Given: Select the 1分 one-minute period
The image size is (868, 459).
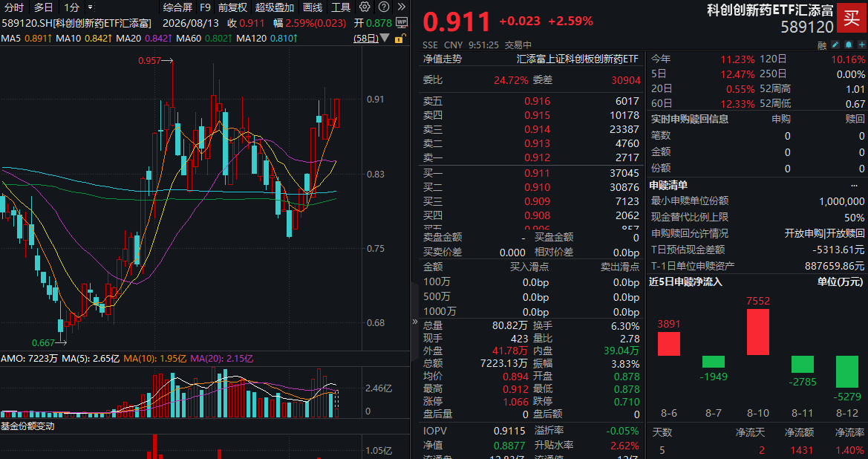Looking at the screenshot, I should [x=72, y=7].
